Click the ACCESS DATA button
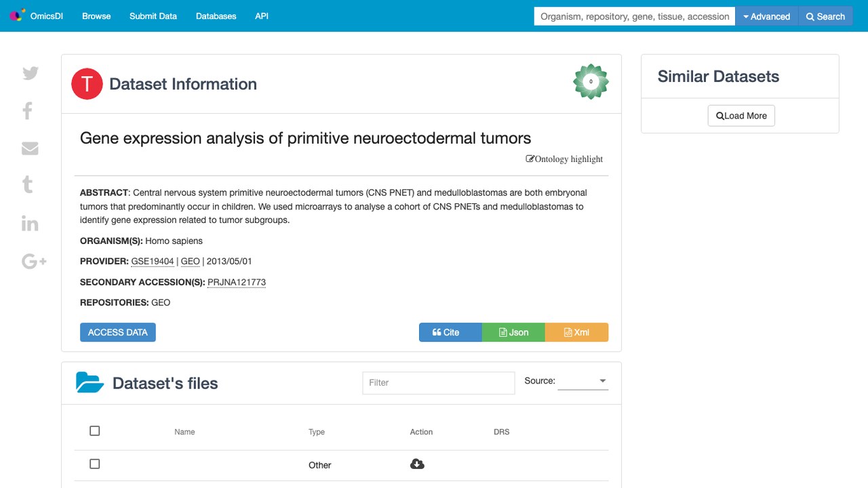 [118, 332]
